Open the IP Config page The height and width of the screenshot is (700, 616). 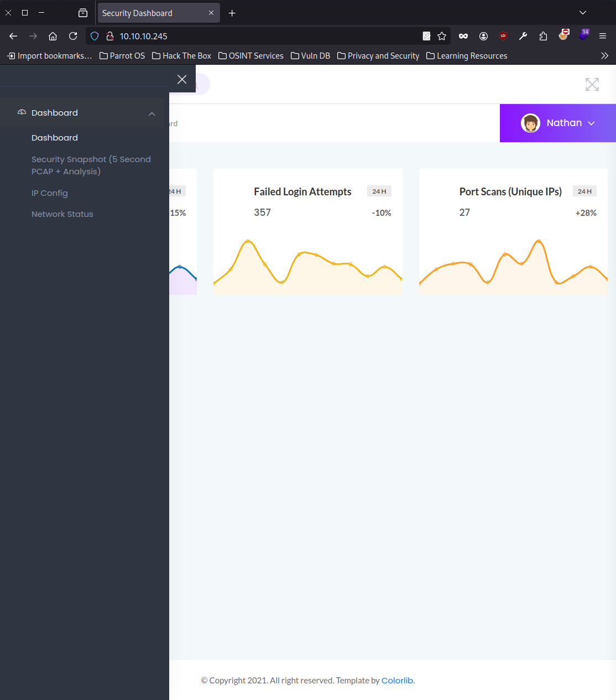(x=50, y=193)
